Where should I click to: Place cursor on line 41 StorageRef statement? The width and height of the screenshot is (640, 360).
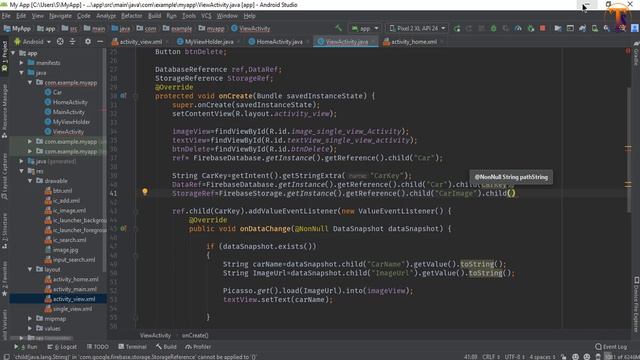point(343,193)
